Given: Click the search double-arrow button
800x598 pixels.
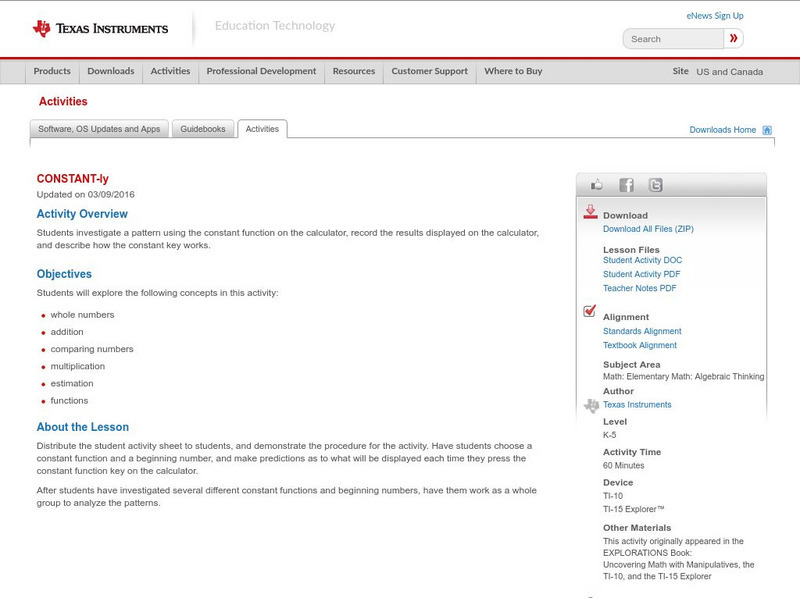Looking at the screenshot, I should pyautogui.click(x=733, y=38).
